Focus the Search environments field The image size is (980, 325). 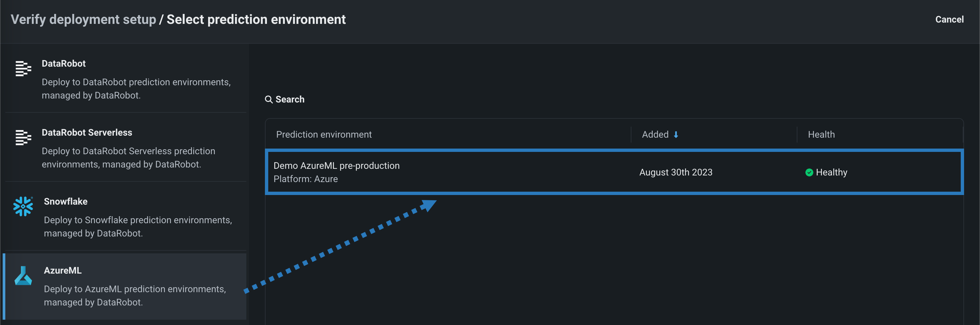(290, 99)
